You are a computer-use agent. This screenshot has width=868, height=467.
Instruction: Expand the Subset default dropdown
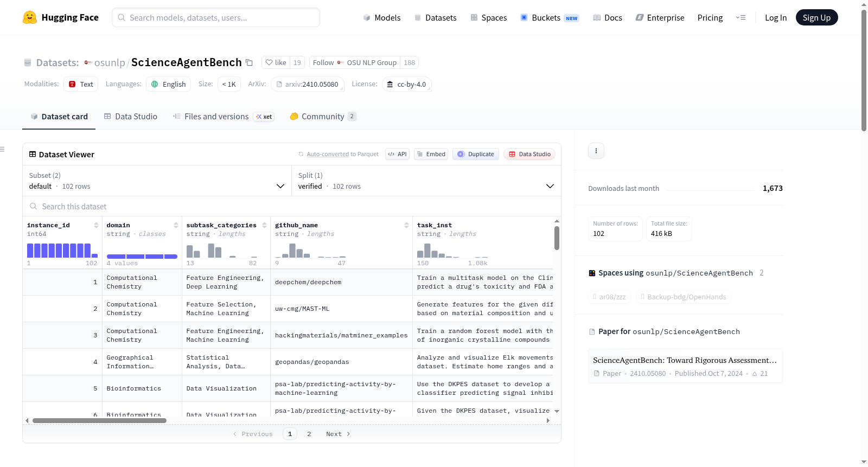click(157, 181)
